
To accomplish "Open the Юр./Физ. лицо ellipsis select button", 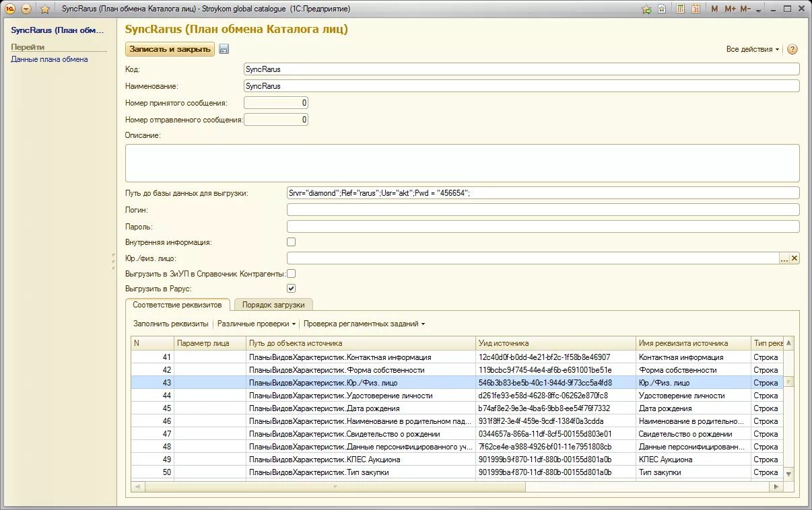I will click(x=784, y=258).
